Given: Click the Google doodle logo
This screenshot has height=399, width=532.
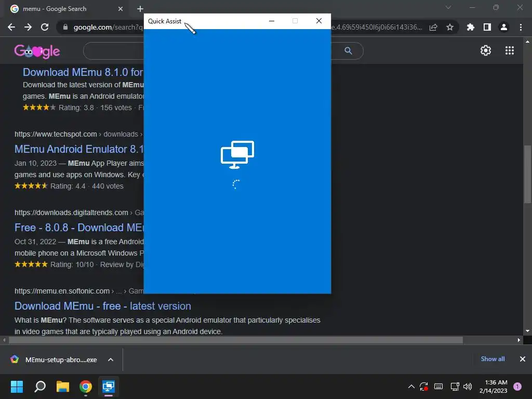Looking at the screenshot, I should [x=37, y=51].
